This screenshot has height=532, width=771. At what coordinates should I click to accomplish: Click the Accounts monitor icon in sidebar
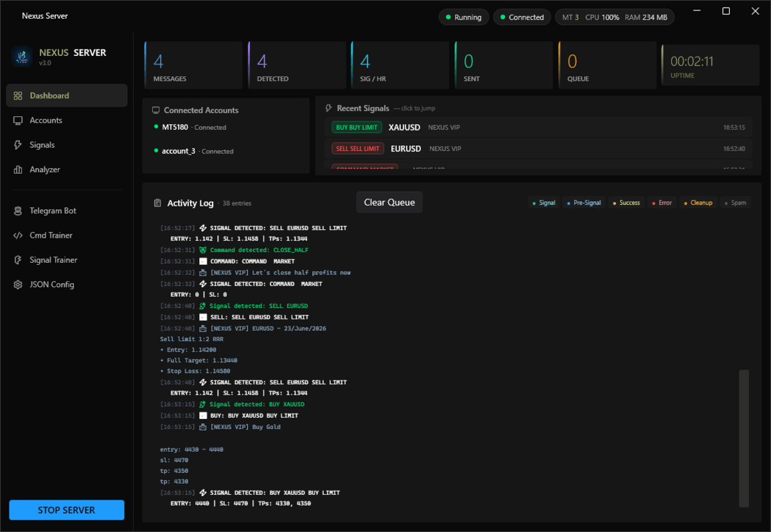18,120
